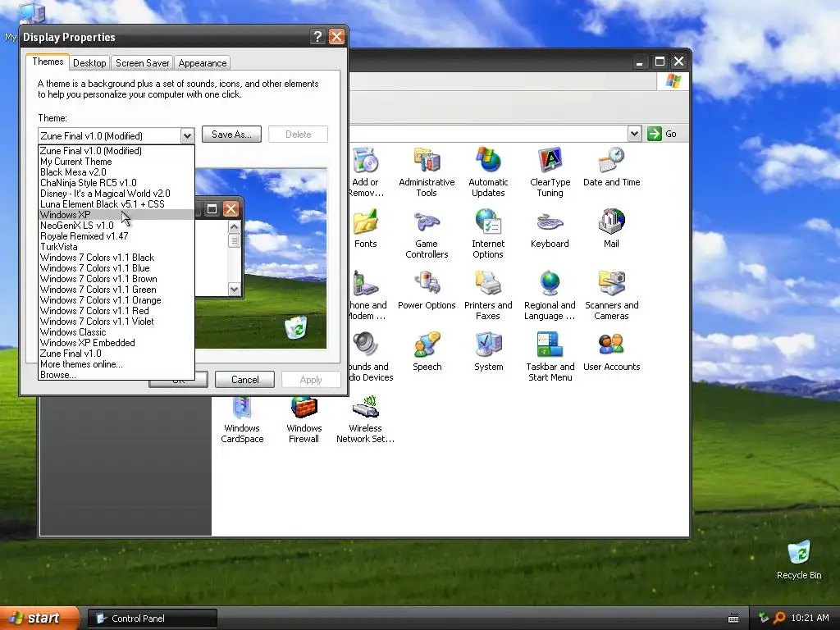Select Windows XP Embedded entry
The height and width of the screenshot is (630, 840).
click(x=116, y=343)
